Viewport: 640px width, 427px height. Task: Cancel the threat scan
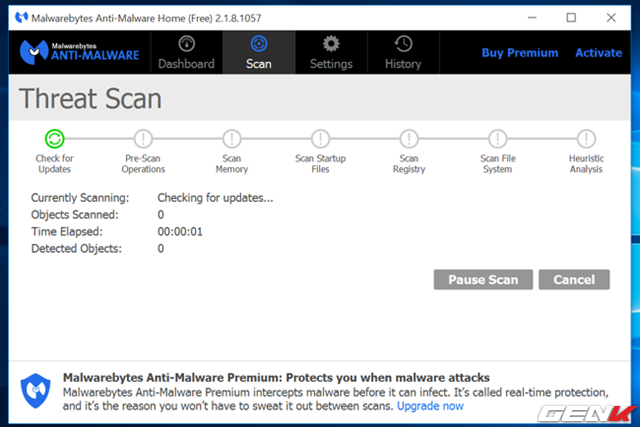(574, 280)
